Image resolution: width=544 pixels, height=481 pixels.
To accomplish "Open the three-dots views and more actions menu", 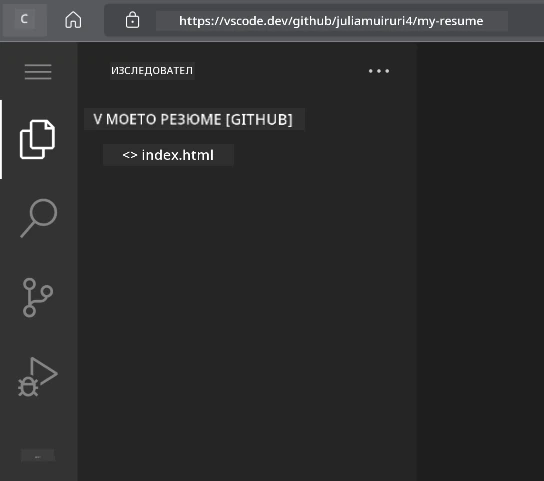I will pyautogui.click(x=379, y=71).
